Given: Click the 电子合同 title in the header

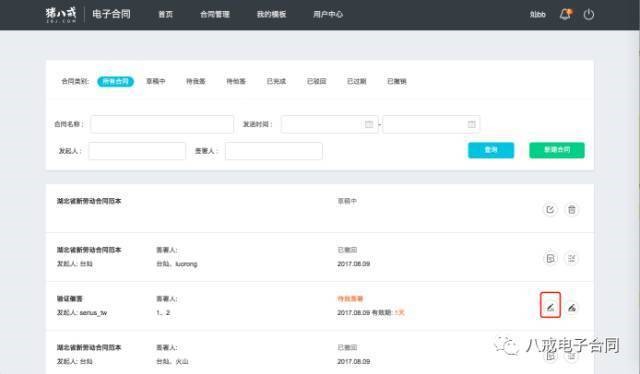Looking at the screenshot, I should (x=111, y=14).
